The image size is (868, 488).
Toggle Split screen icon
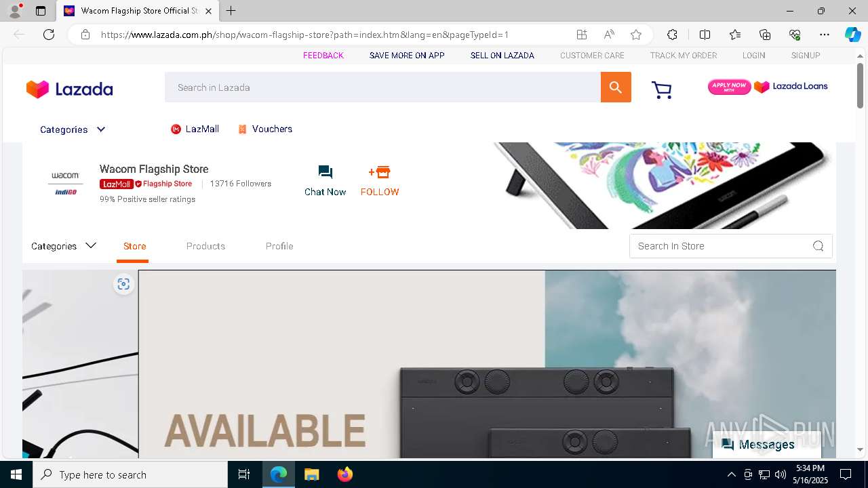(705, 35)
